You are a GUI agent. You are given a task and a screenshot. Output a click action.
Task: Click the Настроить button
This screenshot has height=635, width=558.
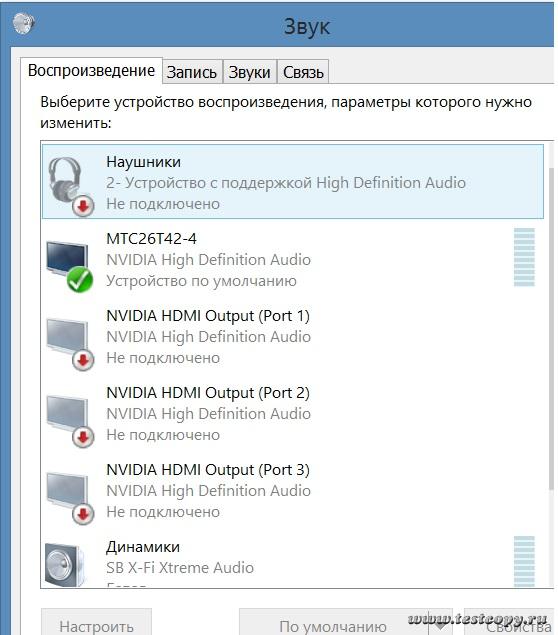(x=96, y=623)
